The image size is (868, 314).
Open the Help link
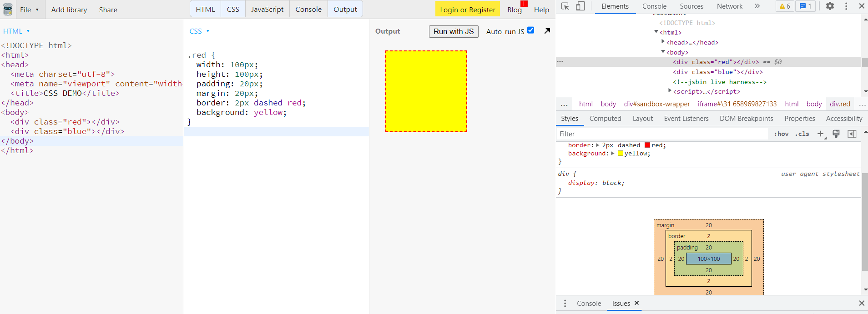pos(541,10)
